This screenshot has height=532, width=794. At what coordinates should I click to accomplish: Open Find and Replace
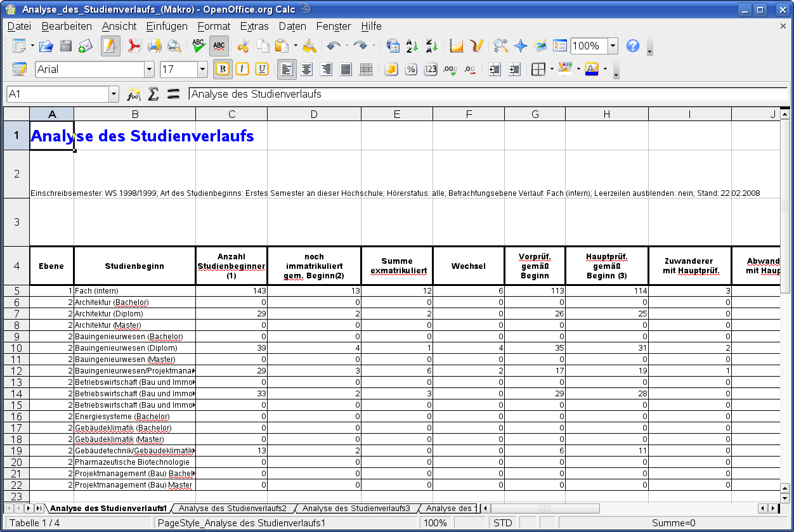point(501,46)
